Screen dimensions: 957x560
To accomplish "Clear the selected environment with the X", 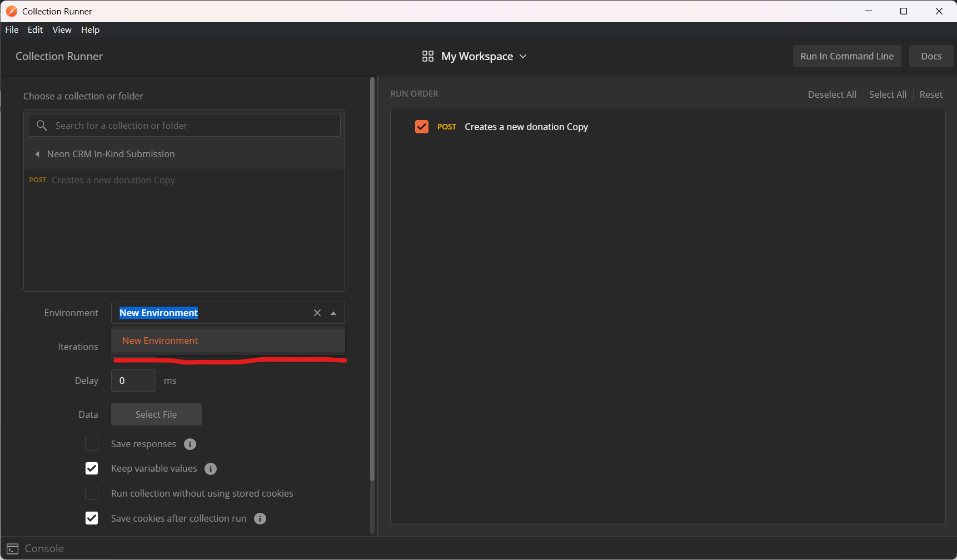I will [317, 313].
